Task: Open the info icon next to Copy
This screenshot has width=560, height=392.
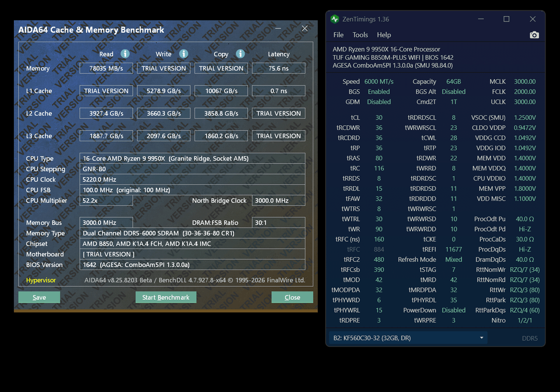Action: [240, 54]
